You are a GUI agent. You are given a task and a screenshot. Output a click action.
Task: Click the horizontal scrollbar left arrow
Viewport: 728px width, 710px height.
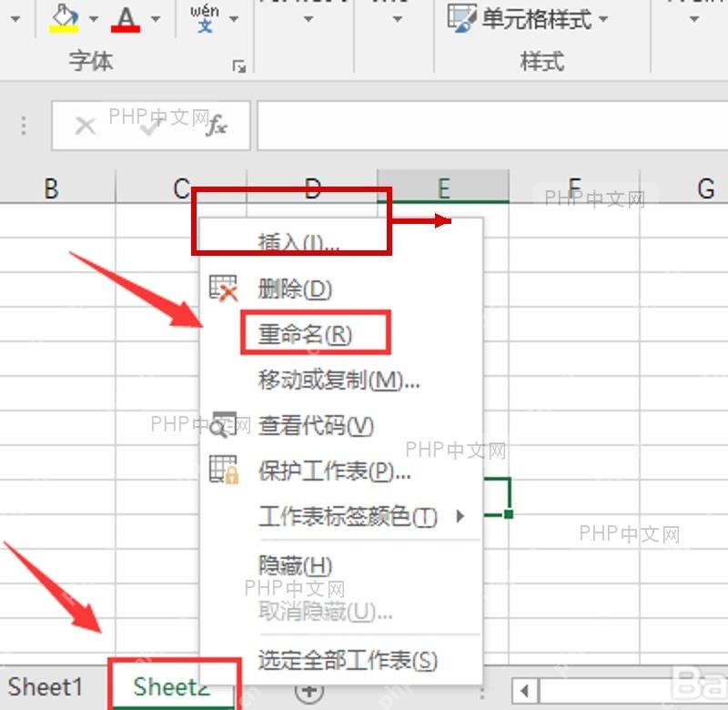pyautogui.click(x=525, y=691)
